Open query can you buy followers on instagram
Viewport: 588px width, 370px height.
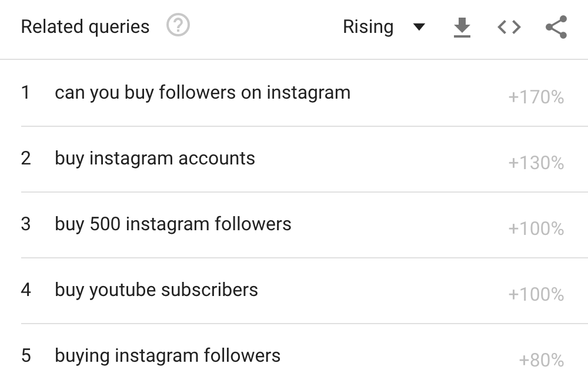(x=202, y=93)
